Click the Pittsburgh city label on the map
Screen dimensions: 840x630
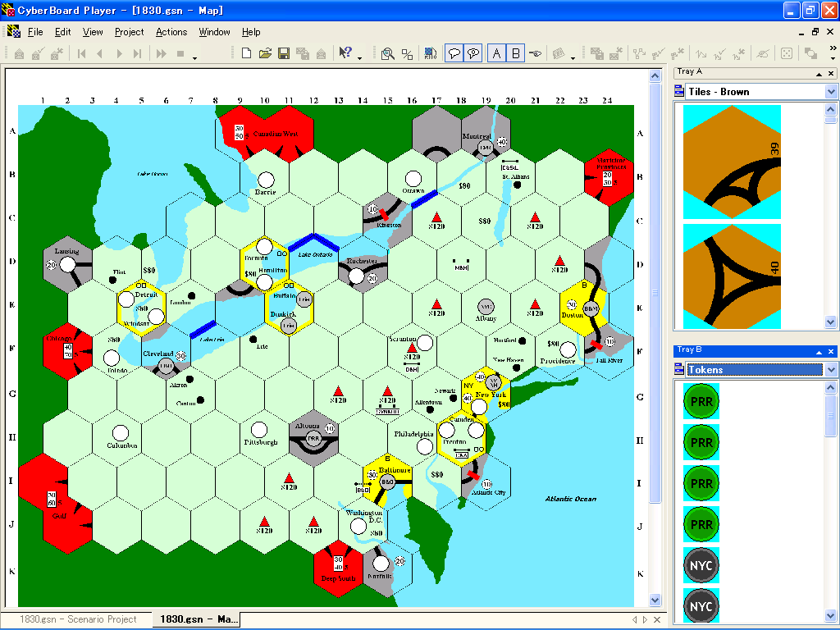click(261, 442)
